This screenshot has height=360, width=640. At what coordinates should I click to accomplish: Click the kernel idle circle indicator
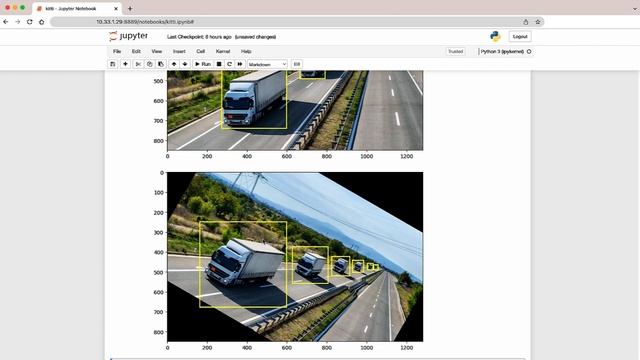(529, 51)
